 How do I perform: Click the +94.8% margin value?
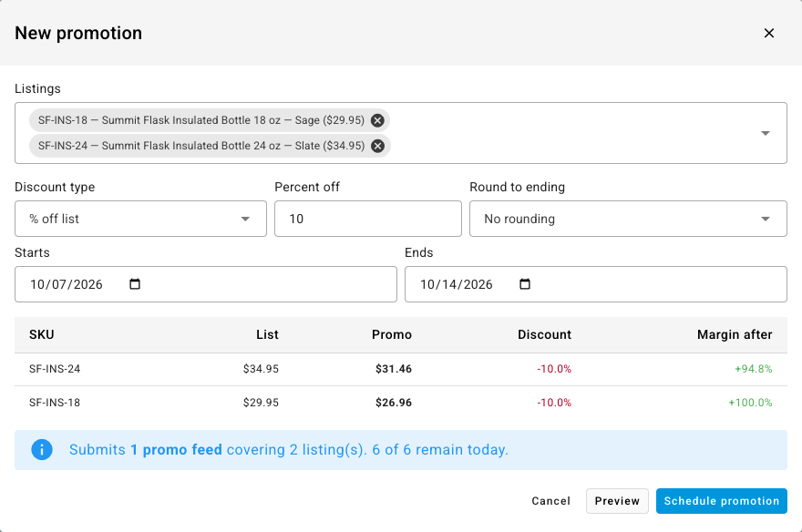(754, 369)
